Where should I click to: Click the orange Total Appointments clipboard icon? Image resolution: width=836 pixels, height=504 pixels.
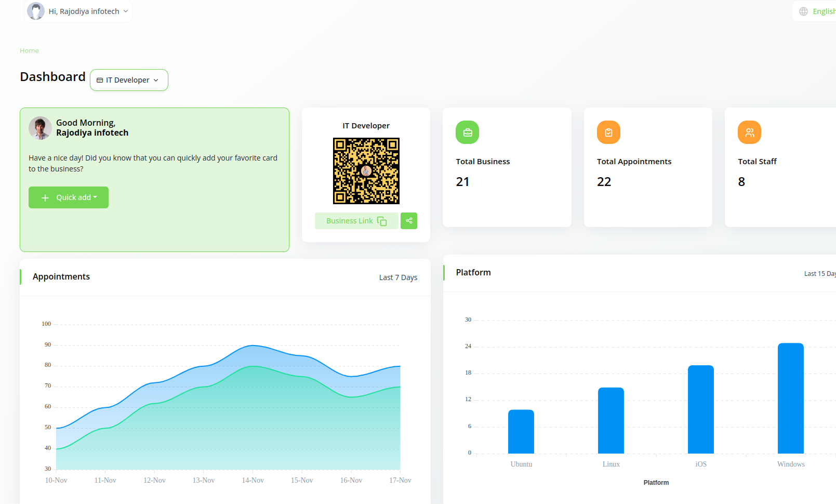pyautogui.click(x=608, y=132)
